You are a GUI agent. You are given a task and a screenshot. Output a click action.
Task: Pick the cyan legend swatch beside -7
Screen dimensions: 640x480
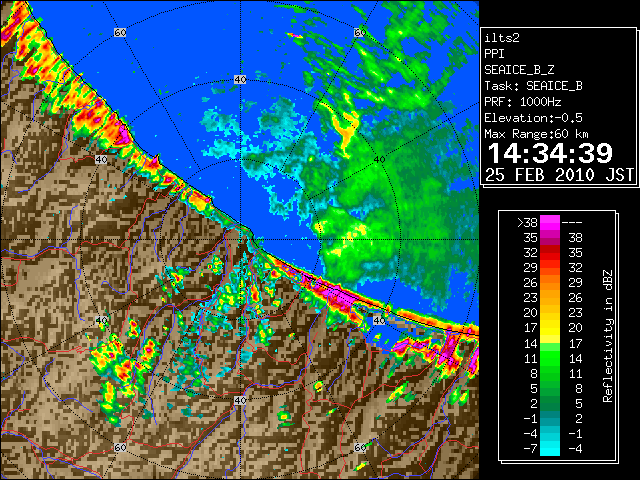(x=550, y=448)
